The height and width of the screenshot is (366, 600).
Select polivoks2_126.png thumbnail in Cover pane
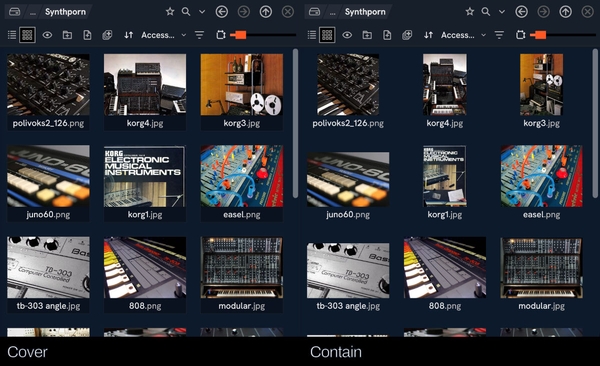[x=48, y=85]
